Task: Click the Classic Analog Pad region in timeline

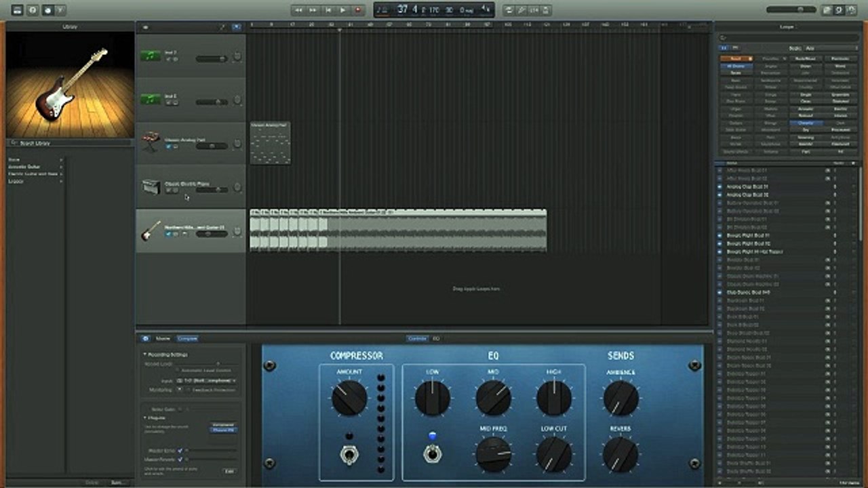Action: [270, 143]
